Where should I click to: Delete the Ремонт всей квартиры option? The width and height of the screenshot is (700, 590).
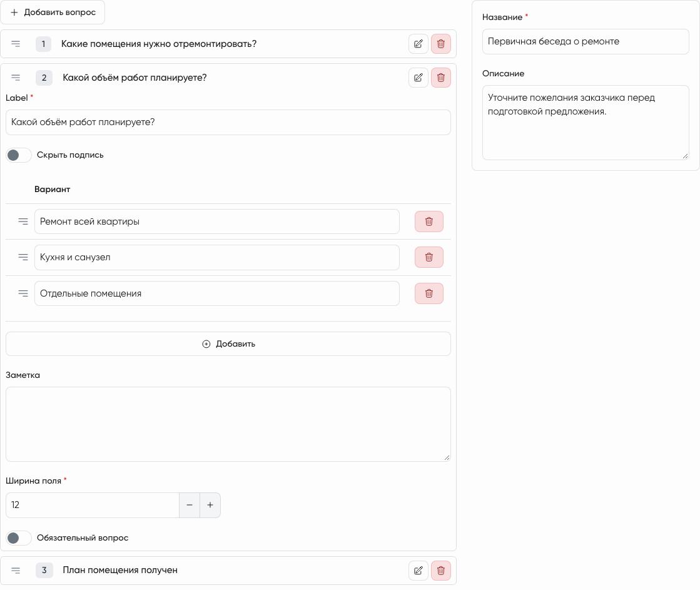pyautogui.click(x=429, y=221)
